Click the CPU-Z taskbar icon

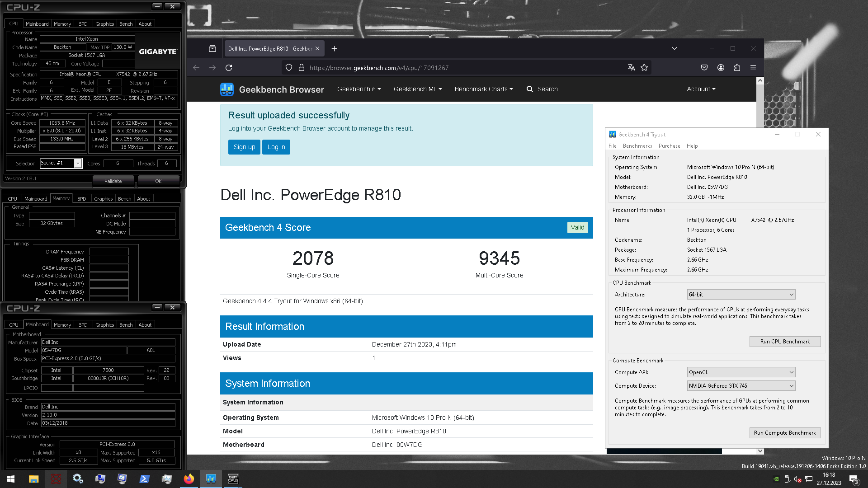pos(233,479)
